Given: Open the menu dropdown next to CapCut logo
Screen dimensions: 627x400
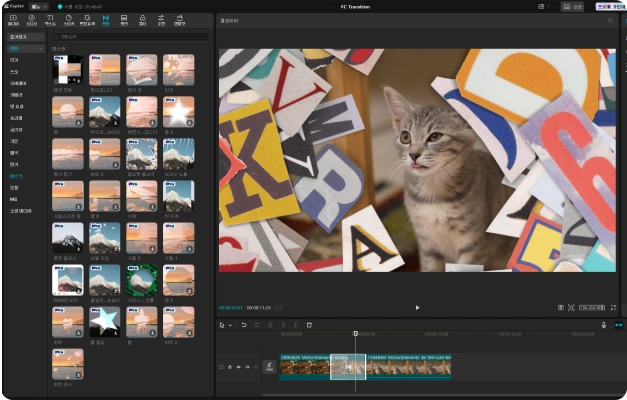Looking at the screenshot, I should (39, 6).
